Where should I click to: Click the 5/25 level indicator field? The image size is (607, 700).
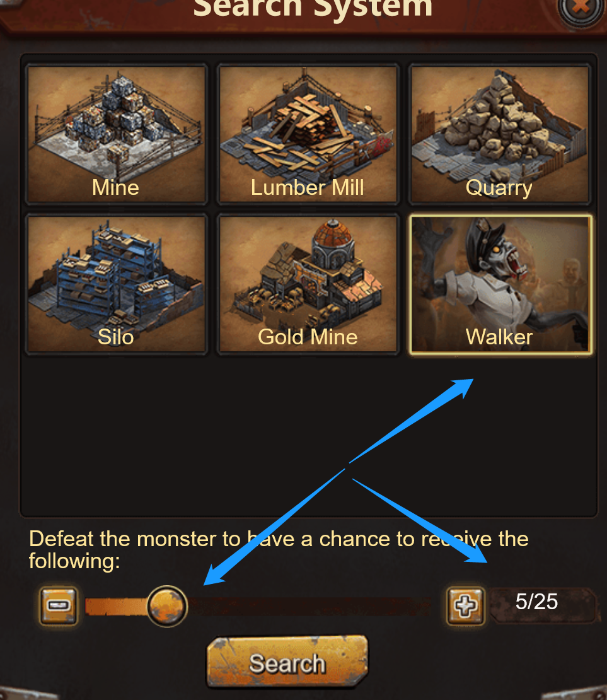(x=543, y=605)
